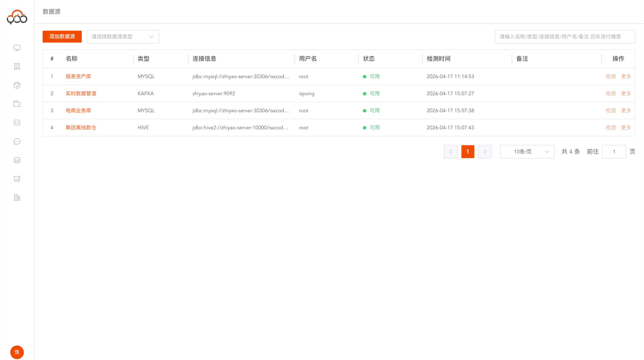
Task: Open the gauge dashboard sidebar icon
Action: point(17,85)
